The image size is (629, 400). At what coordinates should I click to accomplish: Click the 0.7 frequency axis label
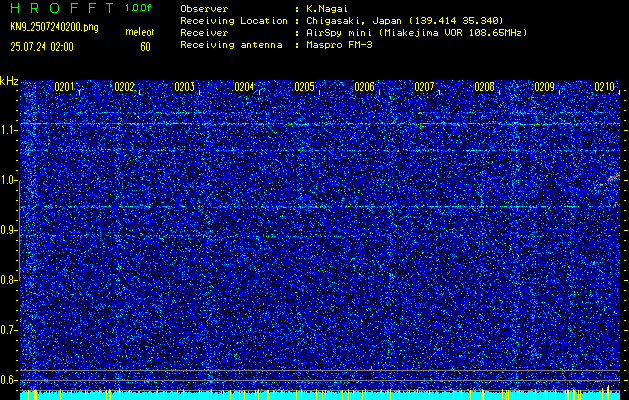point(8,330)
